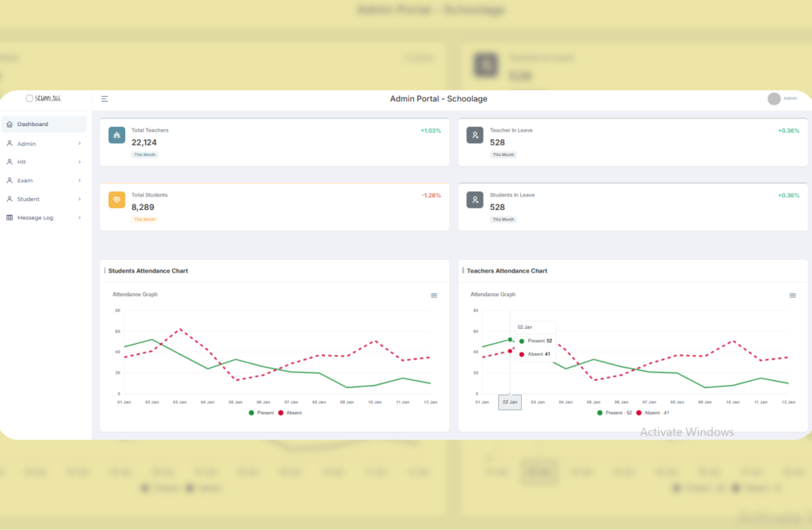
Task: Click the Total Students orange icon
Action: [x=117, y=200]
